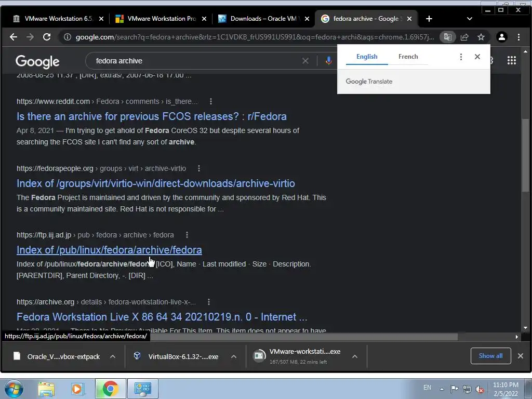532x399 pixels.
Task: Open Fedora Workstation Live Internet Archive result
Action: click(x=162, y=316)
